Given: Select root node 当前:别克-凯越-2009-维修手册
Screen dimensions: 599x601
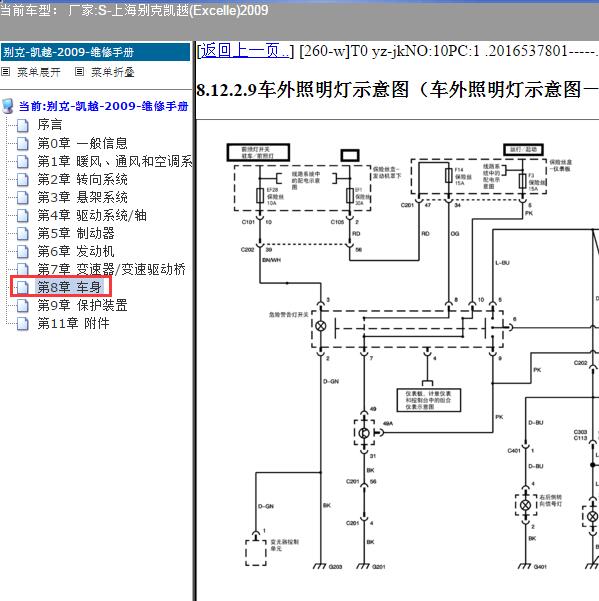Looking at the screenshot, I should tap(103, 106).
